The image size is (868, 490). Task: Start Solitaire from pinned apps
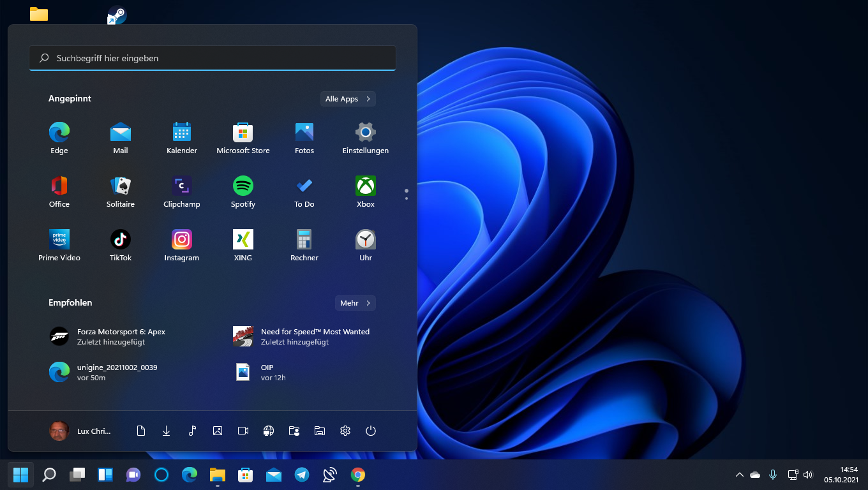121,192
